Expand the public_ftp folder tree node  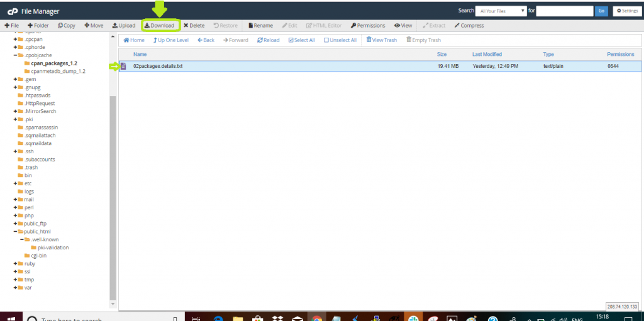15,223
